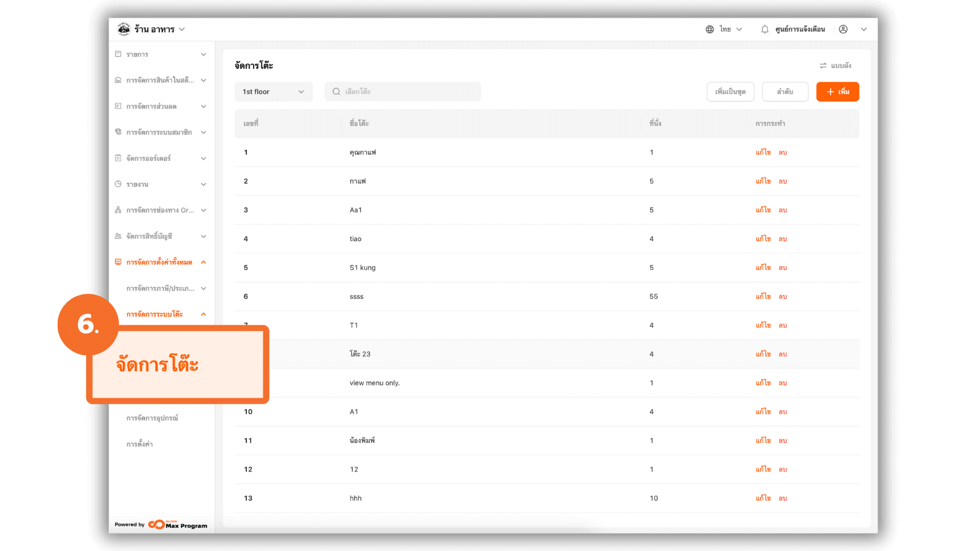Image resolution: width=980 pixels, height=551 pixels.
Task: Open การจัดการอุปกรณ์ menu item
Action: point(152,418)
